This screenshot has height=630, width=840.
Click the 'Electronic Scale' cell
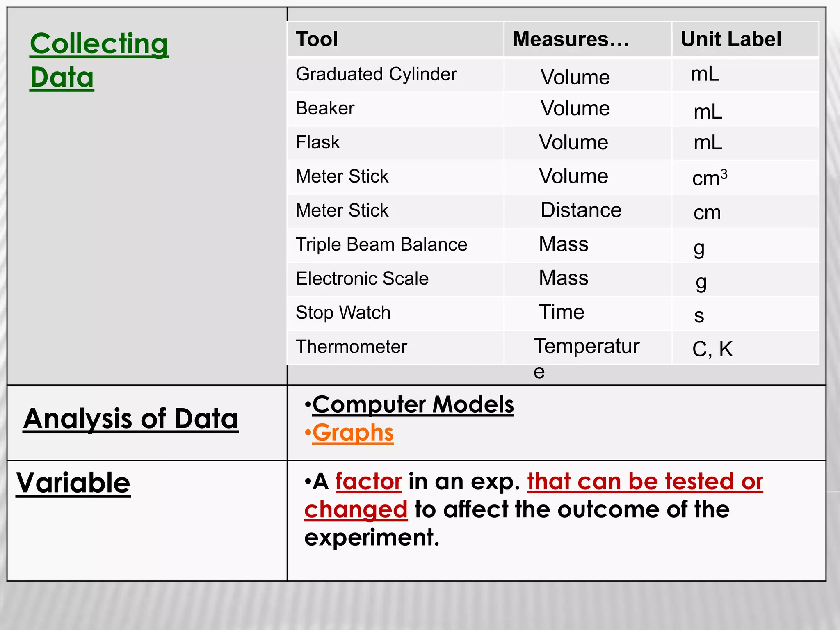point(395,279)
